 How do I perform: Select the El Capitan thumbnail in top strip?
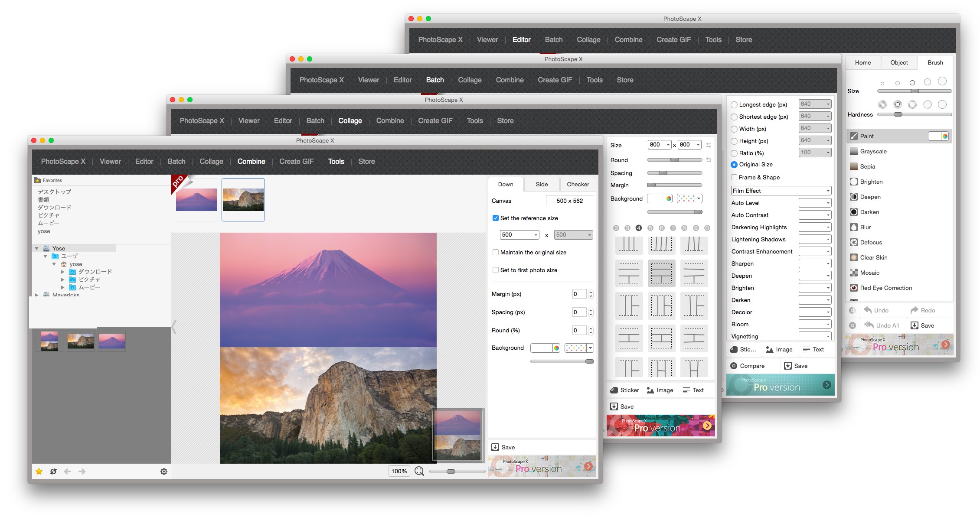pyautogui.click(x=243, y=199)
